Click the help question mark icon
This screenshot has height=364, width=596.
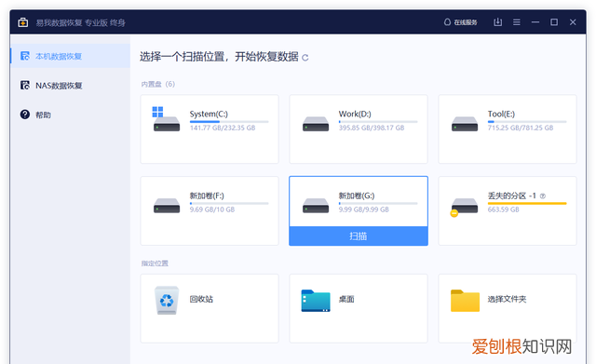point(25,115)
